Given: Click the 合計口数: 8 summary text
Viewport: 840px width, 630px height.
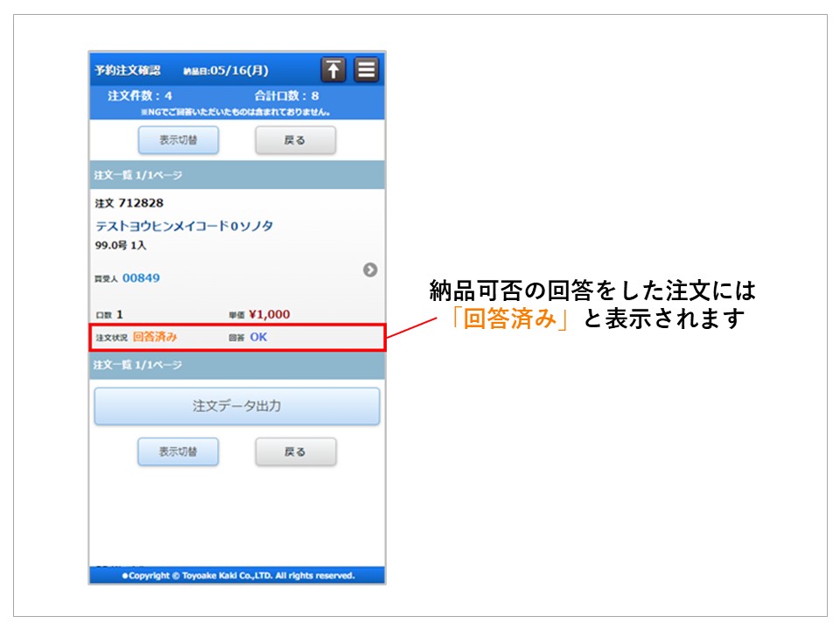Looking at the screenshot, I should pos(286,95).
